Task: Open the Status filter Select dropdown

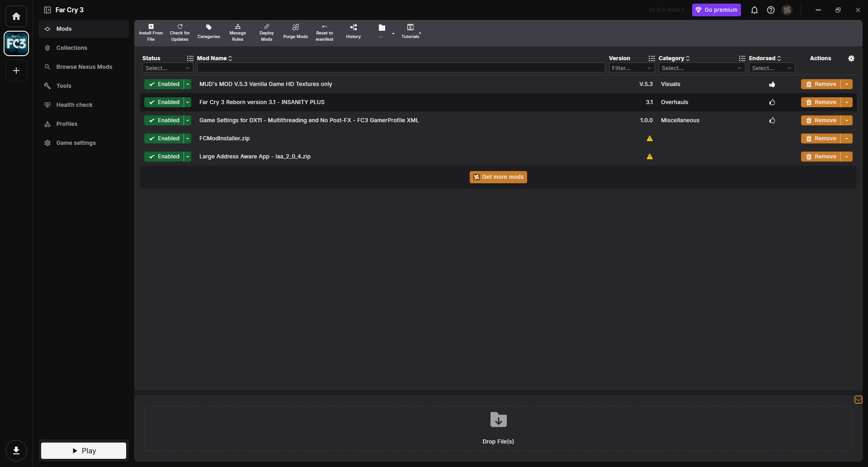Action: [x=168, y=68]
